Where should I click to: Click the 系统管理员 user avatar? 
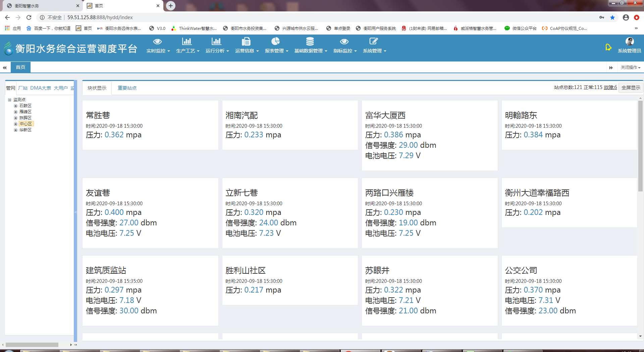tap(629, 42)
